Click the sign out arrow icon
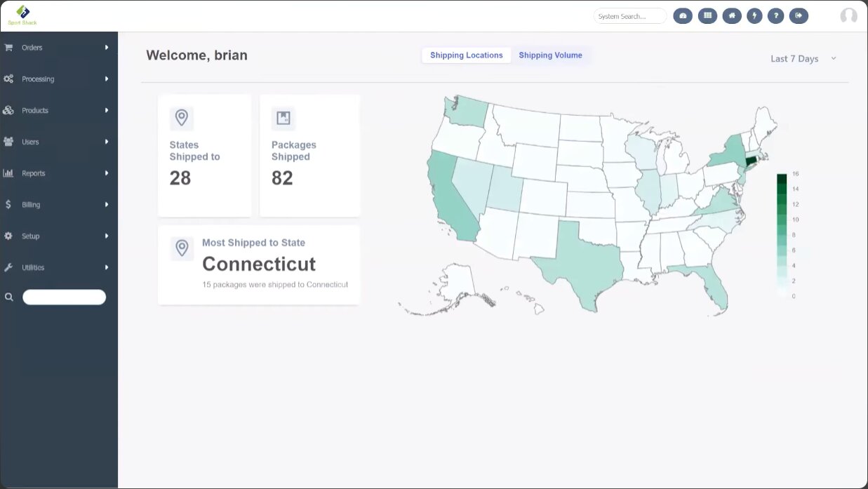Viewport: 868px width, 489px height. coord(799,16)
